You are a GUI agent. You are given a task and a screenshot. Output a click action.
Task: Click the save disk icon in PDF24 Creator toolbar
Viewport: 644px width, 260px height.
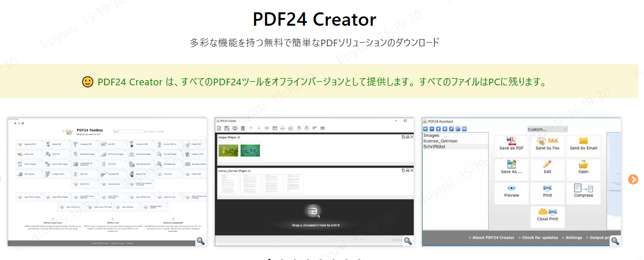click(227, 128)
